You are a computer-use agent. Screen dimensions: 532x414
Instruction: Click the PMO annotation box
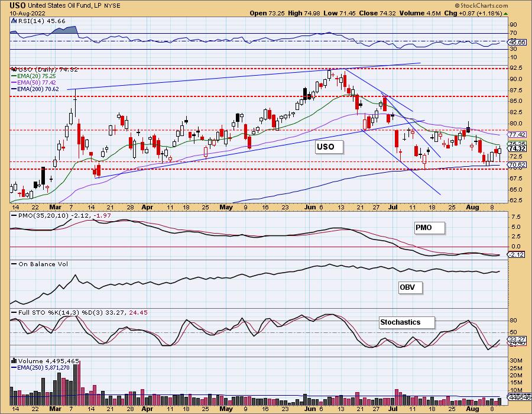[430, 228]
